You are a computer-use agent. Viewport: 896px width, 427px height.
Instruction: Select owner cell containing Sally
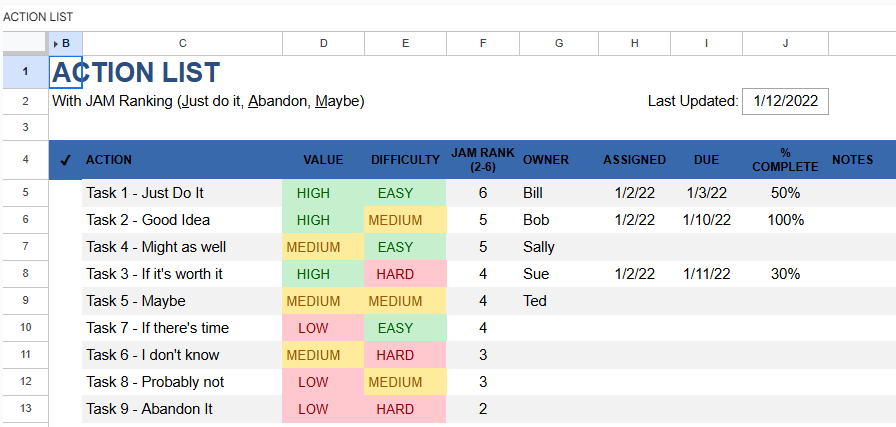(x=558, y=247)
